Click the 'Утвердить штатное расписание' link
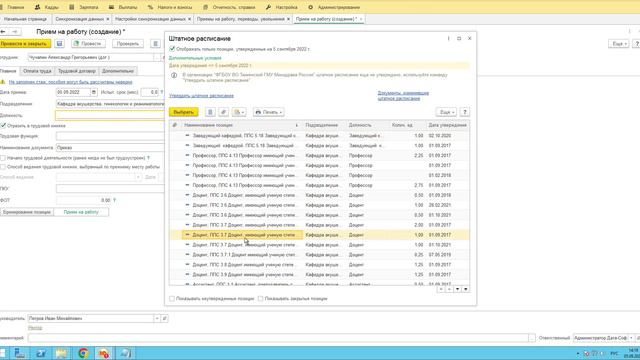Image resolution: width=640 pixels, height=360 pixels. (202, 96)
